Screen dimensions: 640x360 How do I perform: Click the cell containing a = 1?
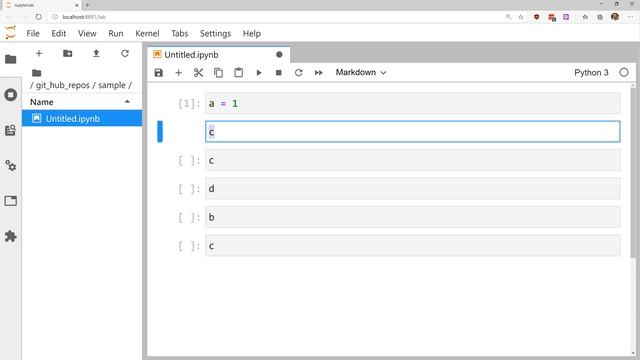click(x=413, y=103)
